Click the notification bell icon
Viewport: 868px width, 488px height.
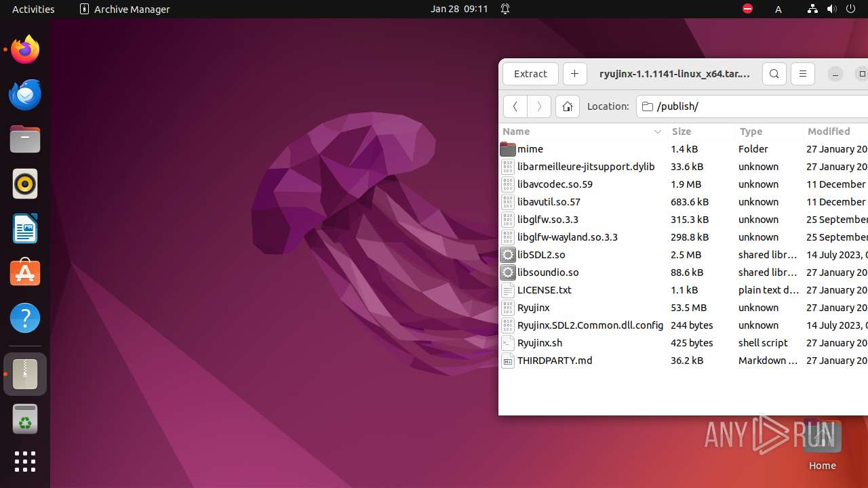pos(505,9)
